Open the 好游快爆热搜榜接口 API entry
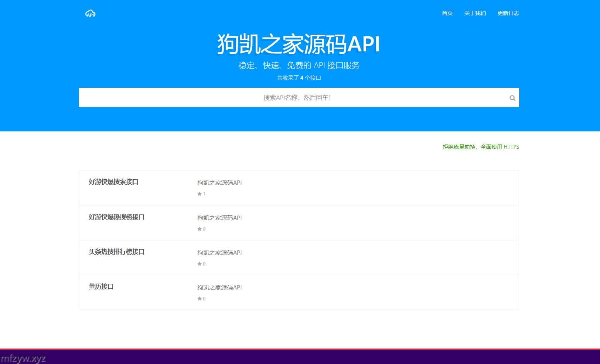600x364 pixels. [x=117, y=217]
